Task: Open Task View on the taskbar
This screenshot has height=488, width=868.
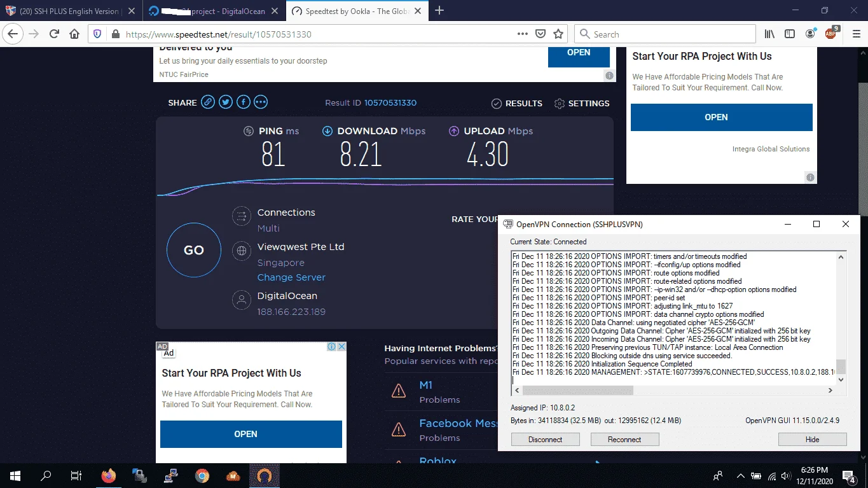Action: click(76, 475)
